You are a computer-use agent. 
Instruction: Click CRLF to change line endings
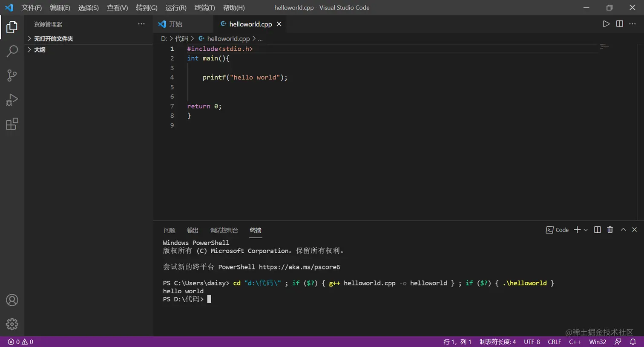(x=555, y=341)
